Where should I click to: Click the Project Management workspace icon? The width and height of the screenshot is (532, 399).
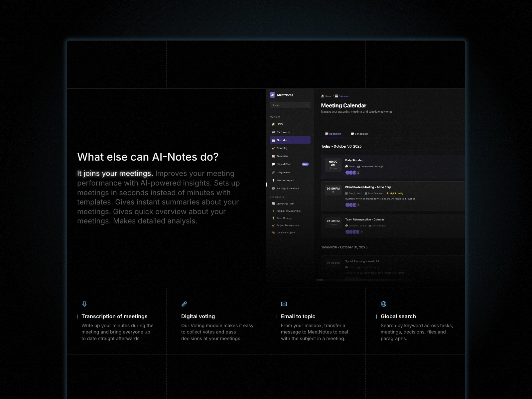[273, 225]
